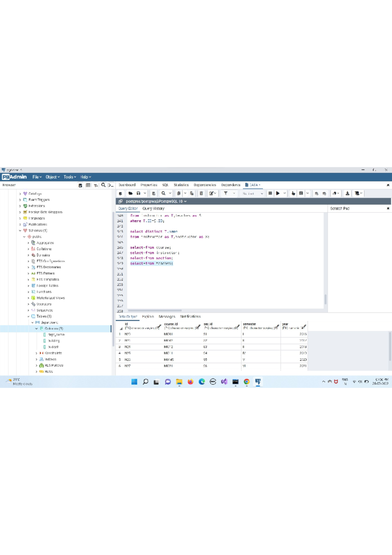
Task: Close the Scratch Pad panel
Action: click(388, 209)
